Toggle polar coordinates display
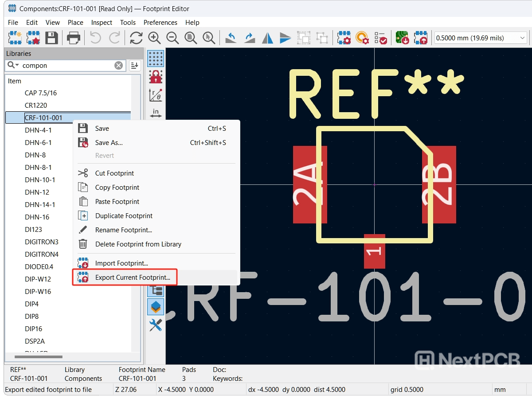The image size is (532, 399). (156, 95)
